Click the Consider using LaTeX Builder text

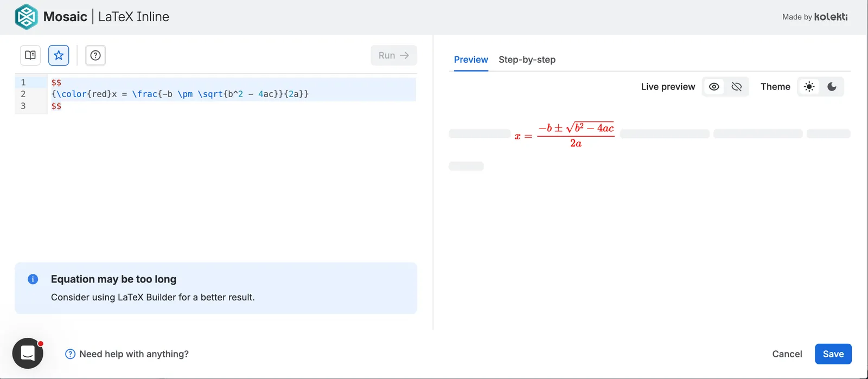point(153,297)
